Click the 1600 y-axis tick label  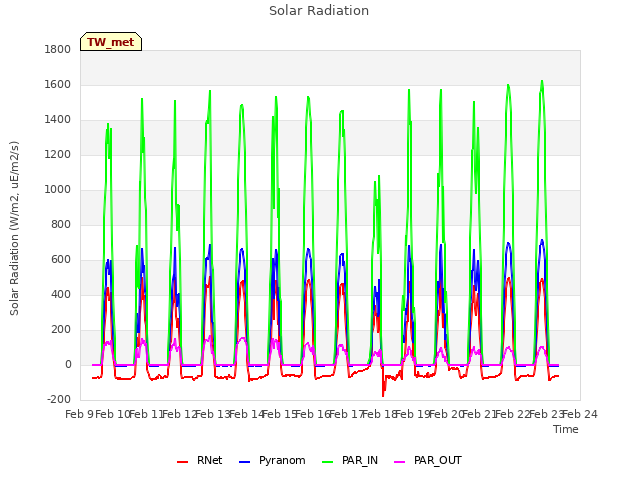(x=58, y=84)
